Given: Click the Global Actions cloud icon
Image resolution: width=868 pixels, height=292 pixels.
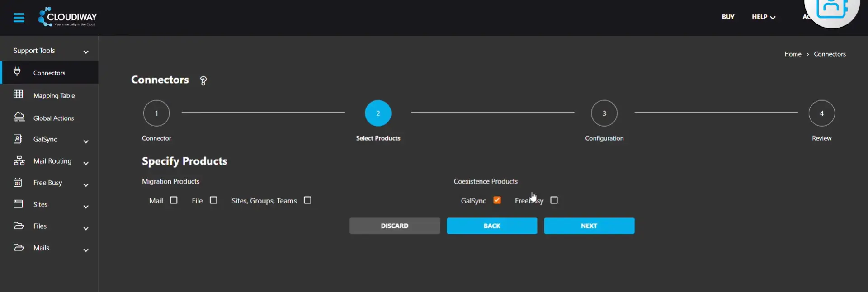Looking at the screenshot, I should pyautogui.click(x=19, y=117).
